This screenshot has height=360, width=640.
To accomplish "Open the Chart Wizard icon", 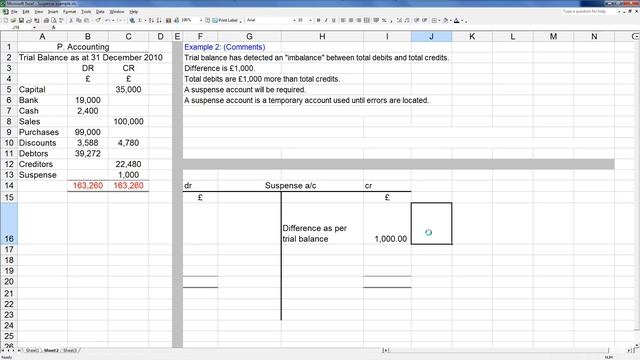I will 168,20.
